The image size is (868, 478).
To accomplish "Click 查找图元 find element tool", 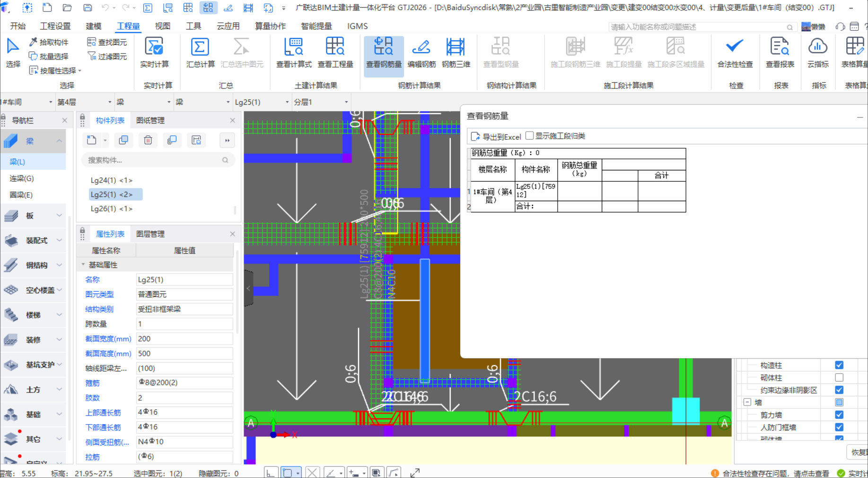I will pos(107,42).
